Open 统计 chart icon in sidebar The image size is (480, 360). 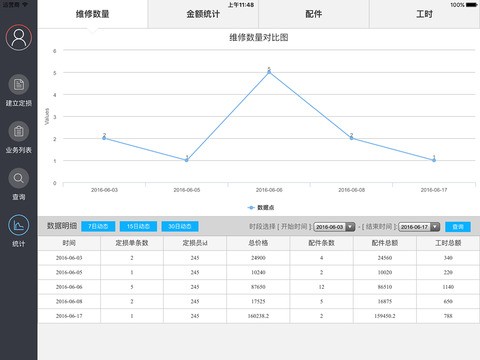pos(19,225)
